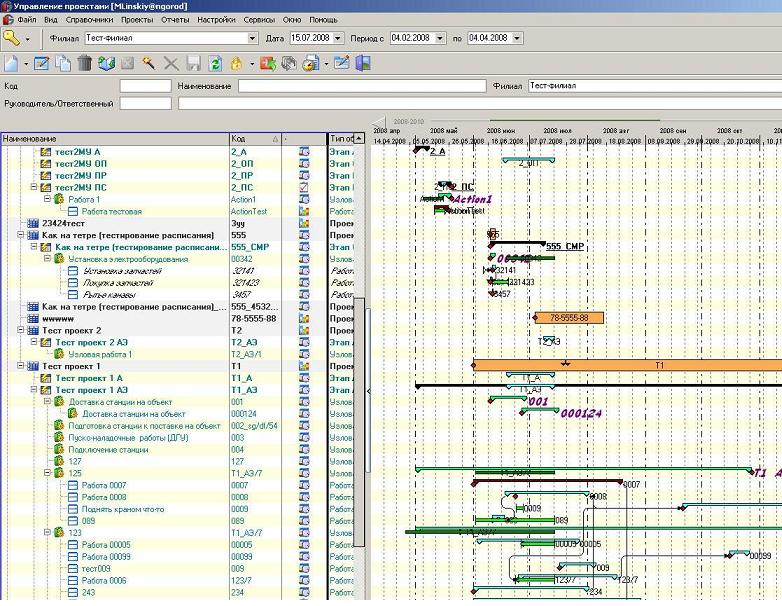Open the dropdown arrow beside new document icon
This screenshot has height=606, width=782.
(x=26, y=64)
